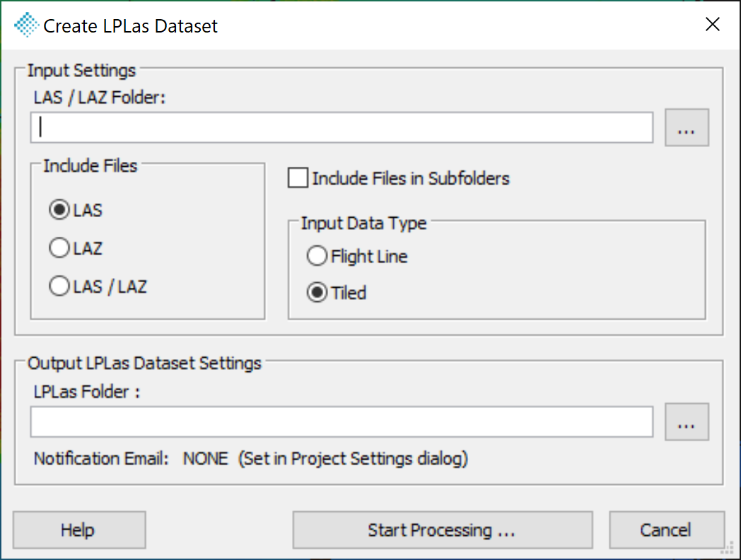
Task: Click the Create LPLas Dataset title text
Action: tap(130, 26)
